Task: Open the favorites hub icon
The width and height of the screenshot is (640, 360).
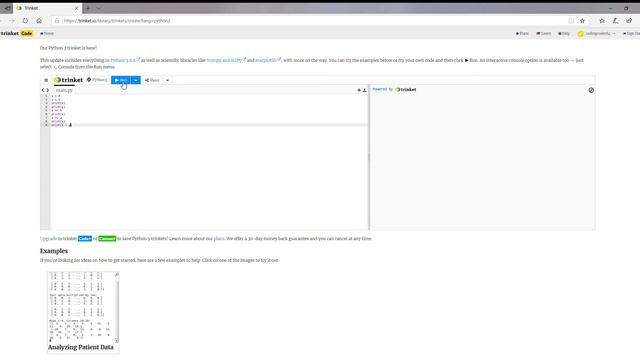Action: [x=602, y=20]
